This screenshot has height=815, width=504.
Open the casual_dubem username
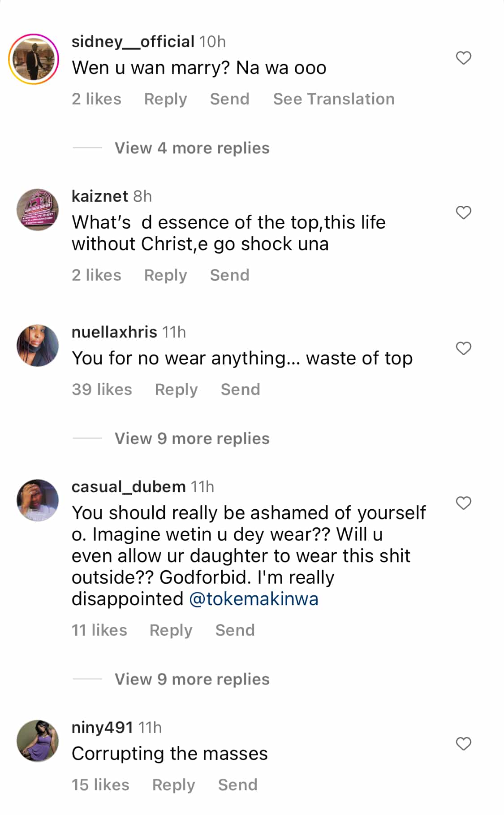(x=129, y=487)
